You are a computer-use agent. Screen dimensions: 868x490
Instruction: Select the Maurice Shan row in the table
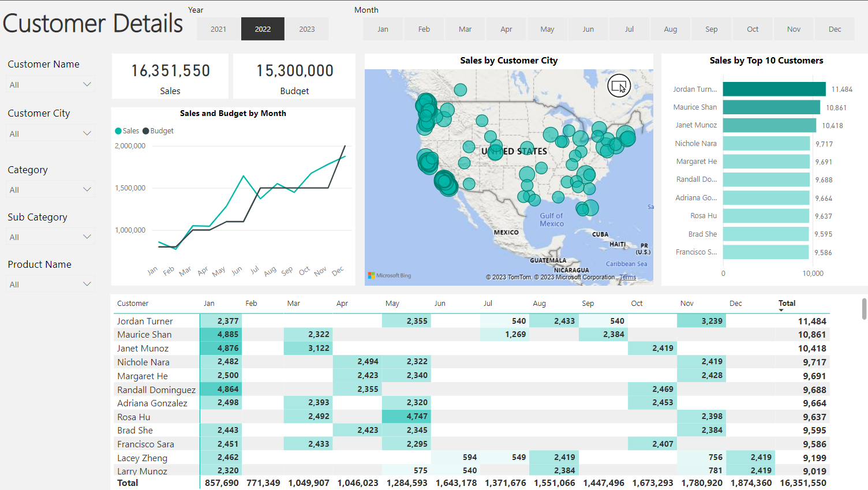click(x=144, y=334)
